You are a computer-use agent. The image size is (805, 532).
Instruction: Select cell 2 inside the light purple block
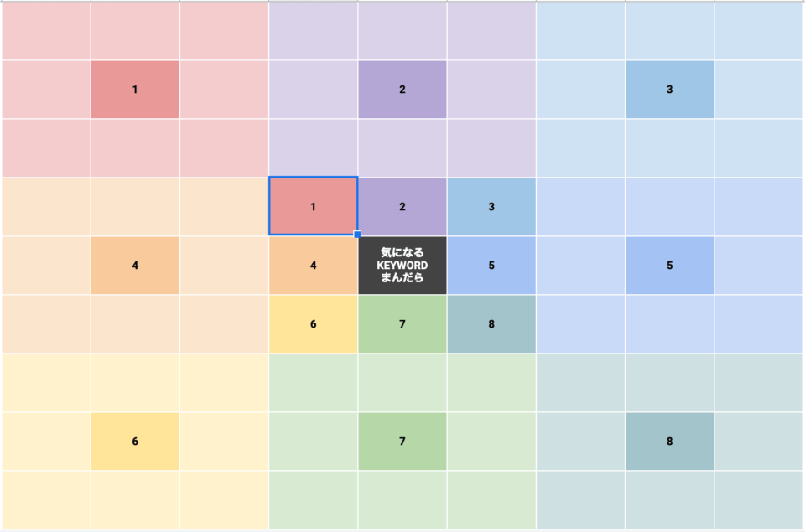(x=402, y=90)
